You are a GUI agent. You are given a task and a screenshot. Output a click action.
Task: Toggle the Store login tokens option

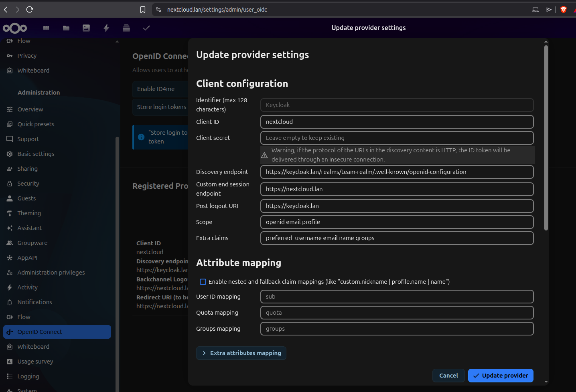(x=162, y=107)
